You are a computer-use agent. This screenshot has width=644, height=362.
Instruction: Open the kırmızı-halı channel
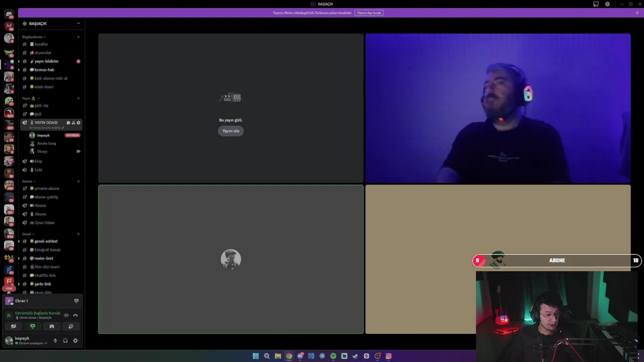pos(51,70)
